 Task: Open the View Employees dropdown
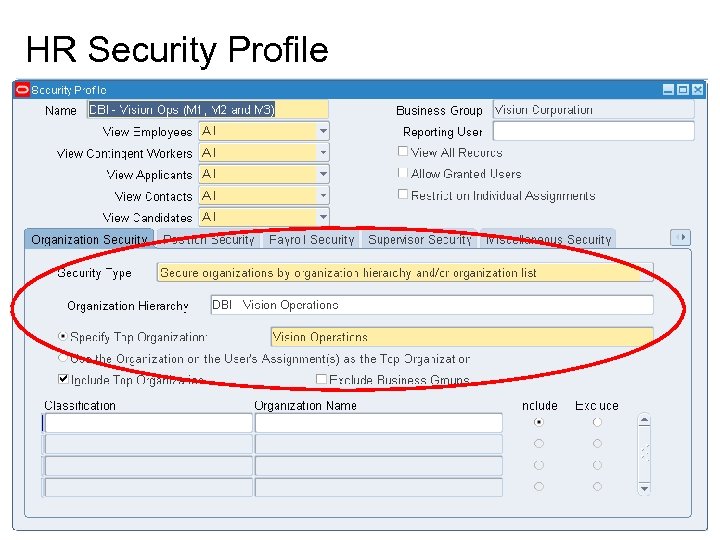click(x=323, y=131)
